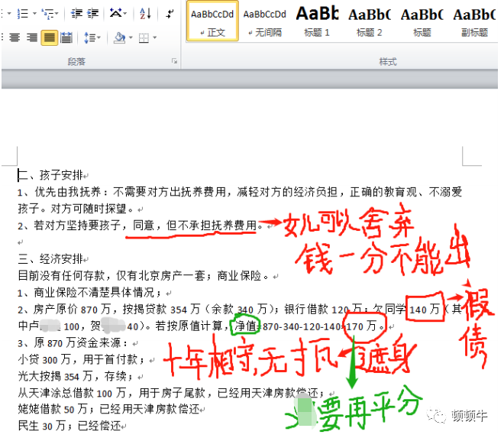Apply the 副标题 subtitle style
504x438 pixels.
tap(474, 21)
